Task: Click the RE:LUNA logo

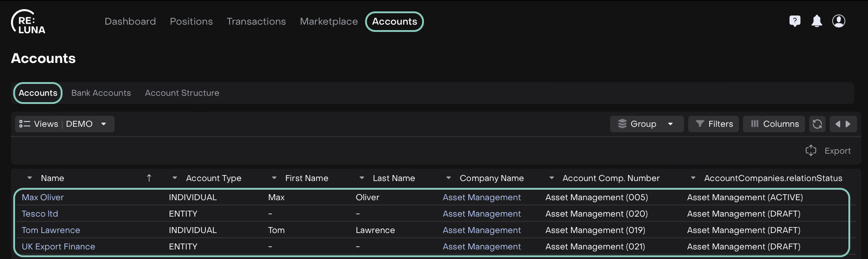Action: click(28, 22)
